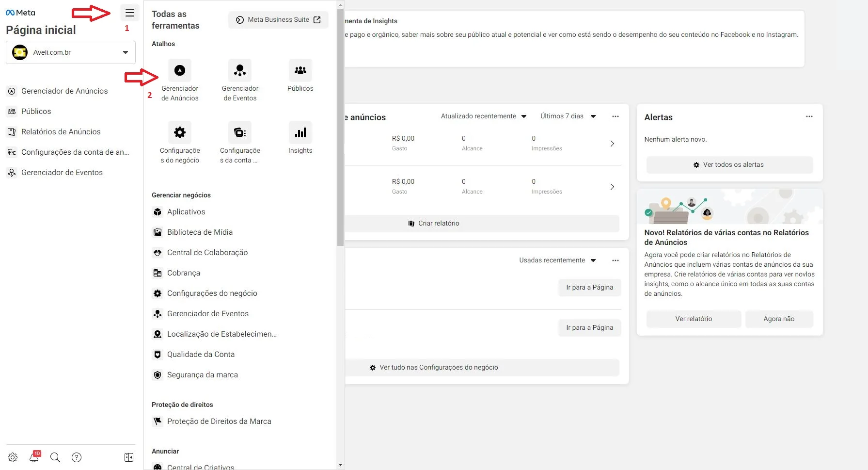868x470 pixels.
Task: Open Configurações da conta shortcut icon
Action: 240,132
